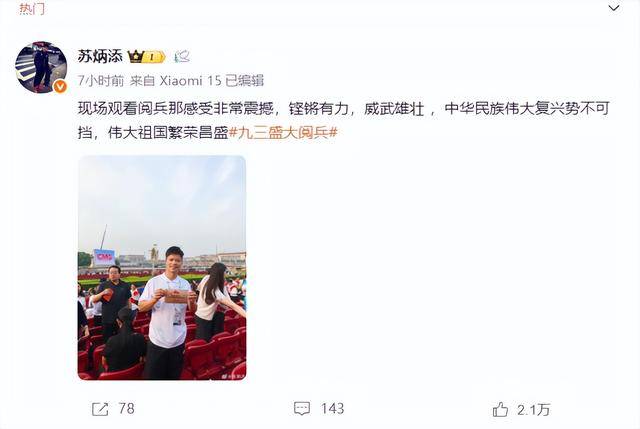Open the #九三盛大阅兵# hashtag topic
Screen dimensions: 640x429
click(283, 133)
